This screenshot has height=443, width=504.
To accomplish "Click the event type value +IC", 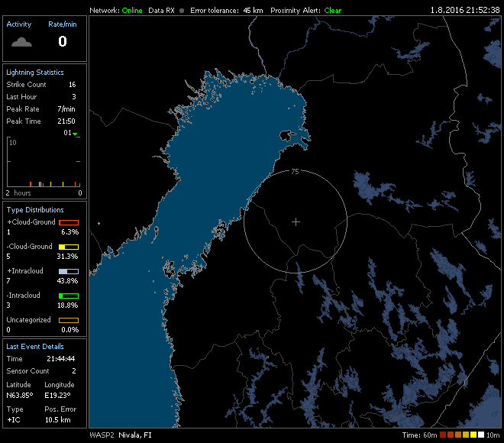I will pyautogui.click(x=14, y=420).
